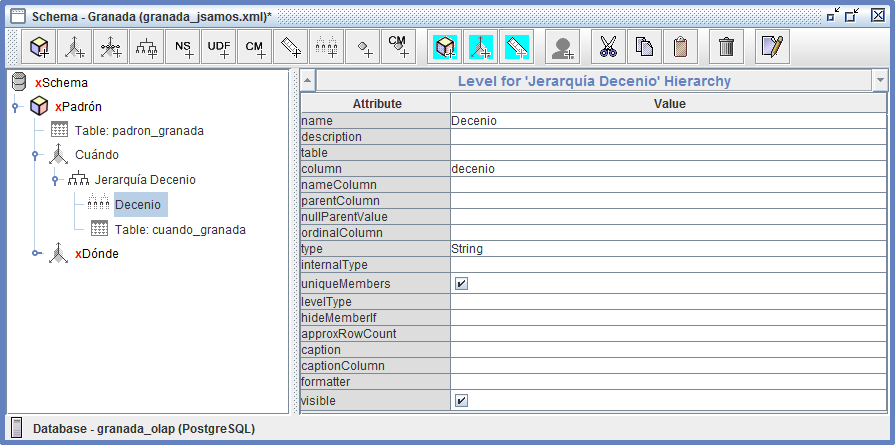Uncheck the visible checkbox
This screenshot has height=445, width=895.
(461, 401)
